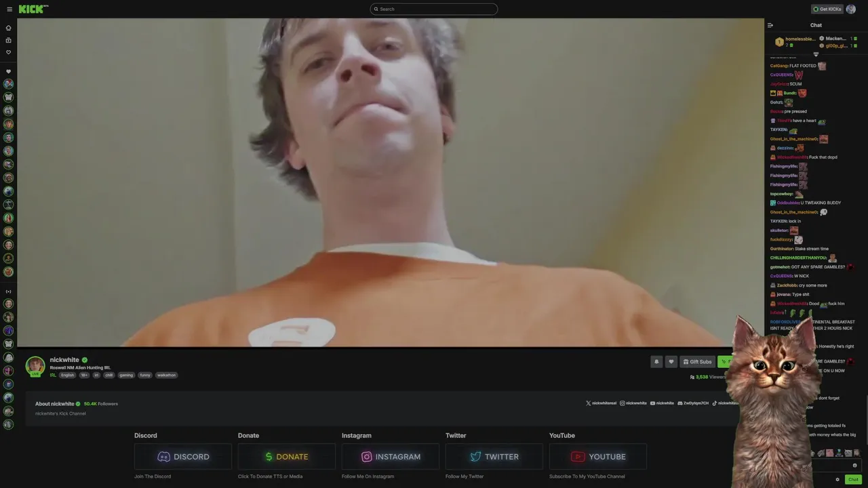Click CatGang username in chat

tap(778, 66)
